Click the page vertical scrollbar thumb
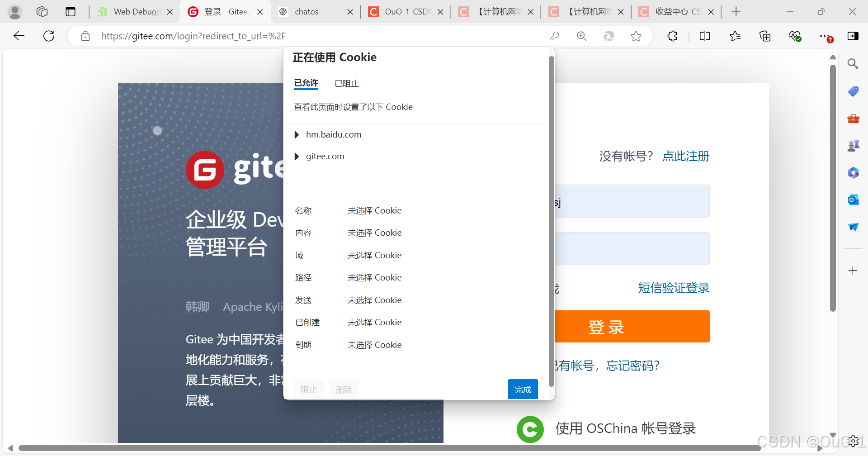 click(x=833, y=188)
